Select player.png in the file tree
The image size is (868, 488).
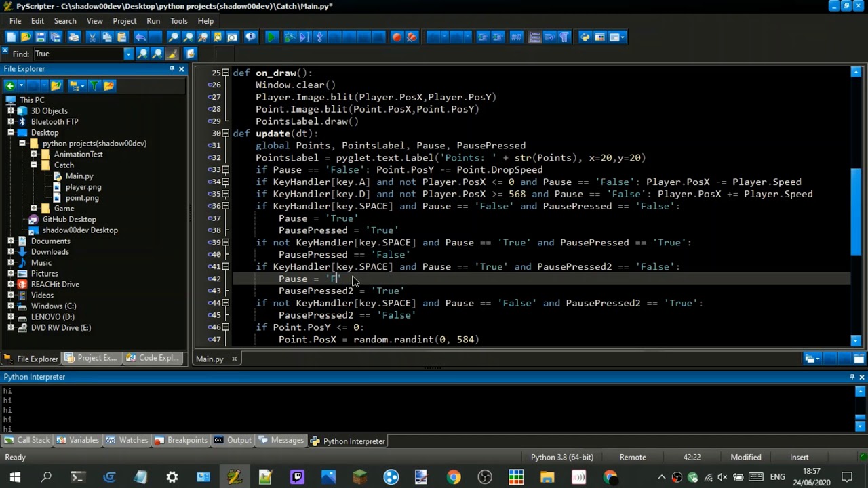point(83,186)
